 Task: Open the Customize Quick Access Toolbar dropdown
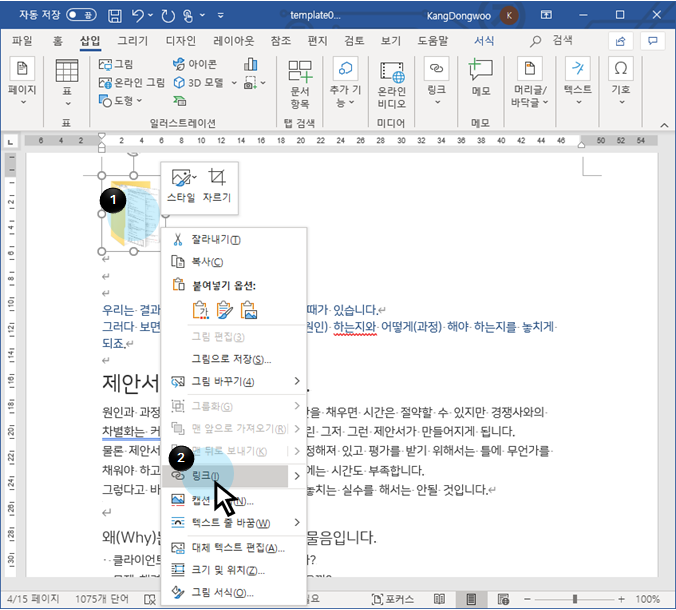(221, 16)
